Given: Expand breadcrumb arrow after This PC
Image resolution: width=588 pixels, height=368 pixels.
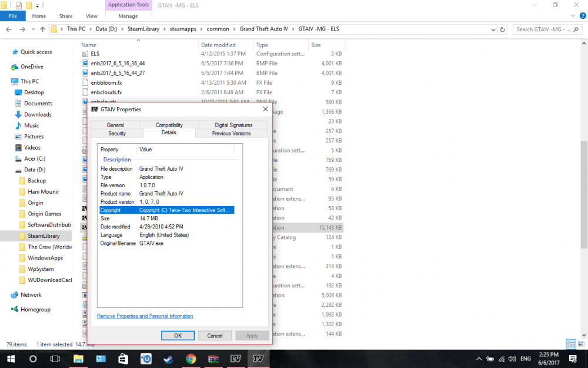Looking at the screenshot, I should [91, 29].
